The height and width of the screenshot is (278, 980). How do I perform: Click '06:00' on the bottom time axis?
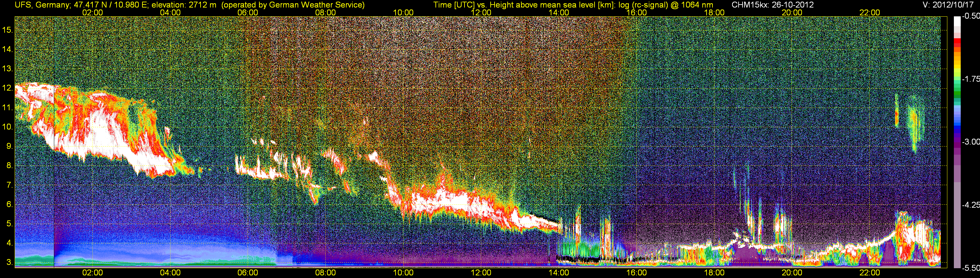[x=248, y=273]
